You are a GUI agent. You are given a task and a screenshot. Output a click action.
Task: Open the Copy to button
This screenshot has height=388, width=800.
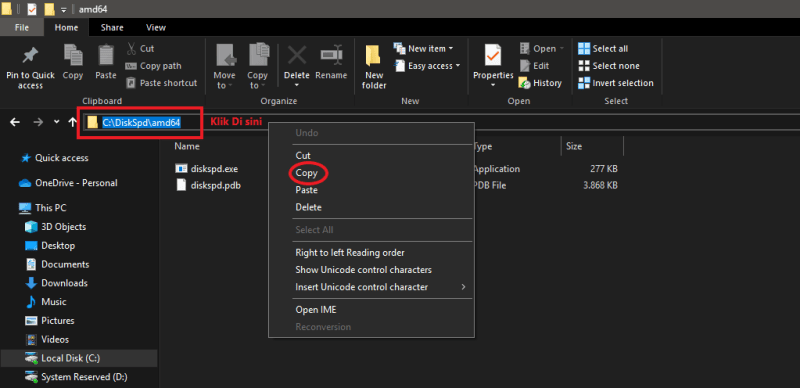coord(258,66)
